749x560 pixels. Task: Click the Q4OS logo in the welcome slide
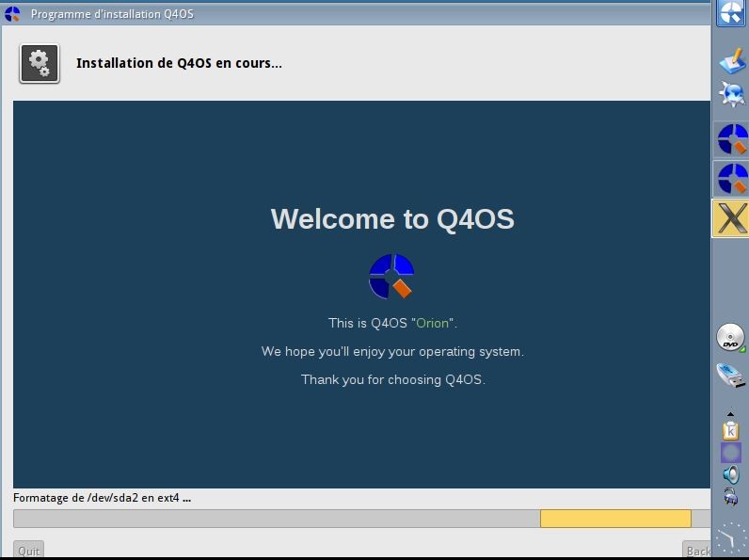[391, 276]
